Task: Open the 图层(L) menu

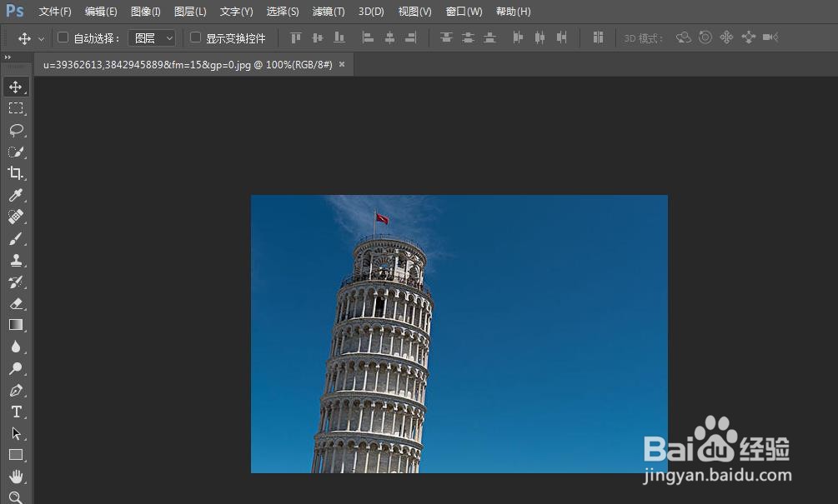Action: [x=190, y=11]
